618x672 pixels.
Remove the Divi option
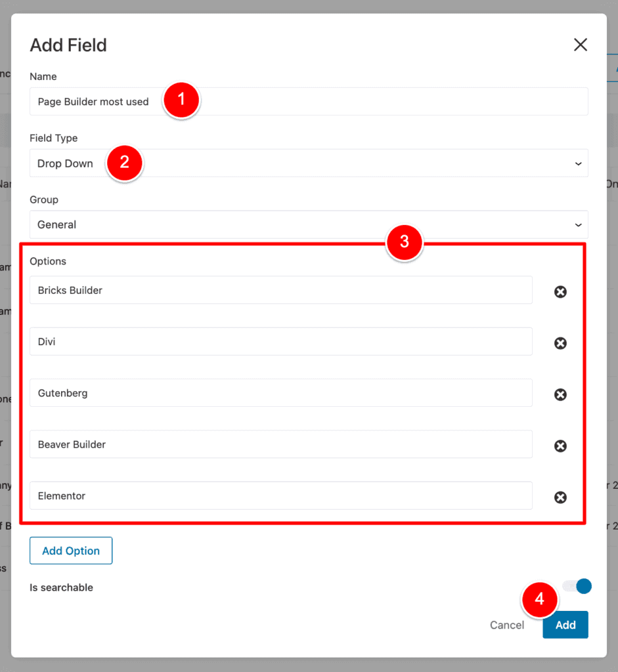(560, 343)
